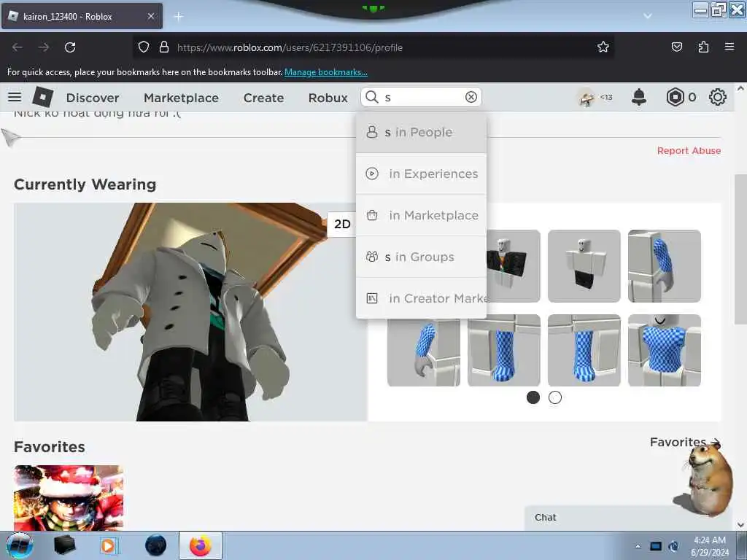Image resolution: width=747 pixels, height=560 pixels.
Task: Open the globe taskbar icon
Action: [156, 545]
